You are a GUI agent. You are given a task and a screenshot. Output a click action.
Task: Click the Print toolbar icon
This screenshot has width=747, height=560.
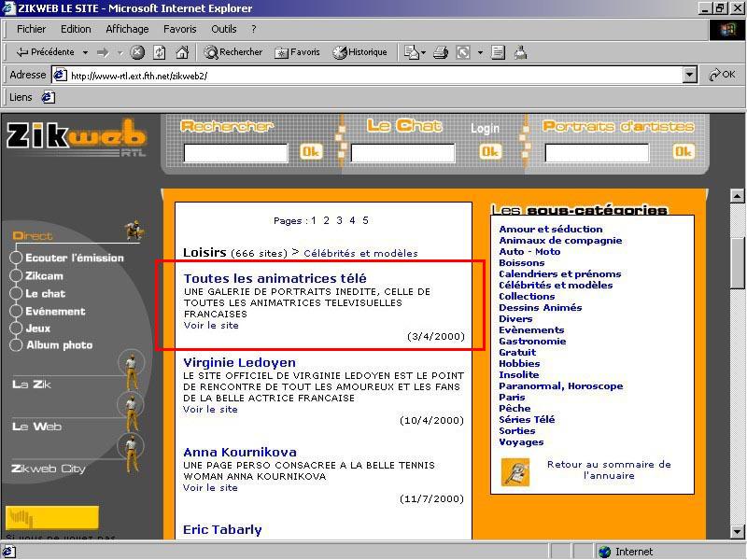441,52
